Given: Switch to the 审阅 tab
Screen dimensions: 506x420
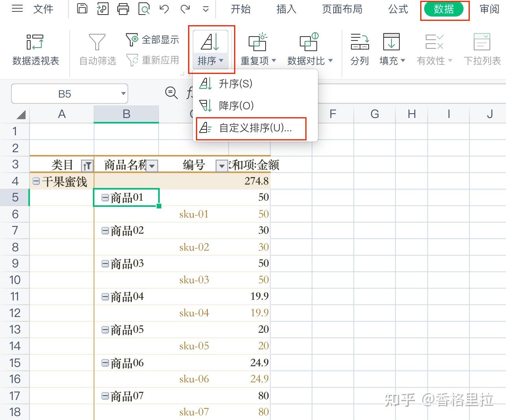Looking at the screenshot, I should (489, 9).
